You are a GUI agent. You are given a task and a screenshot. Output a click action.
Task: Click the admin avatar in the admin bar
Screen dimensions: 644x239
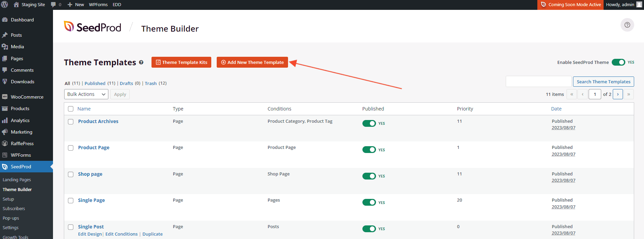click(x=639, y=5)
